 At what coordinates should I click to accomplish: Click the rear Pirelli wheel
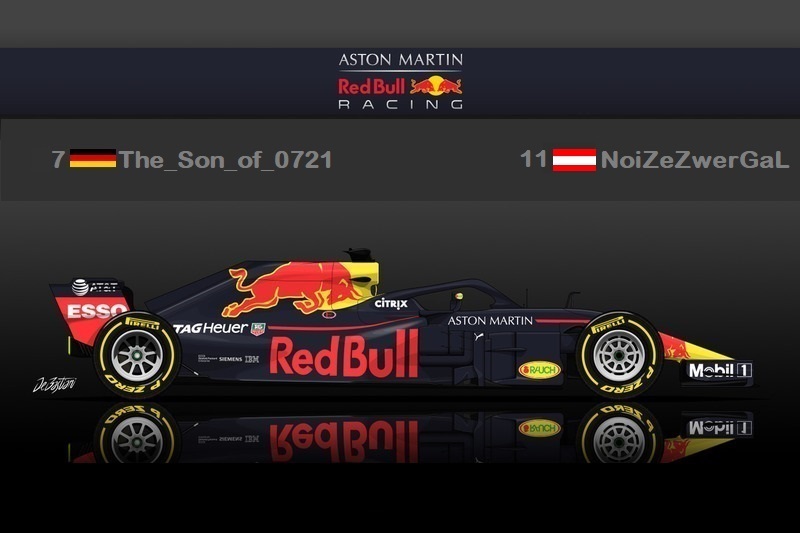tap(137, 355)
